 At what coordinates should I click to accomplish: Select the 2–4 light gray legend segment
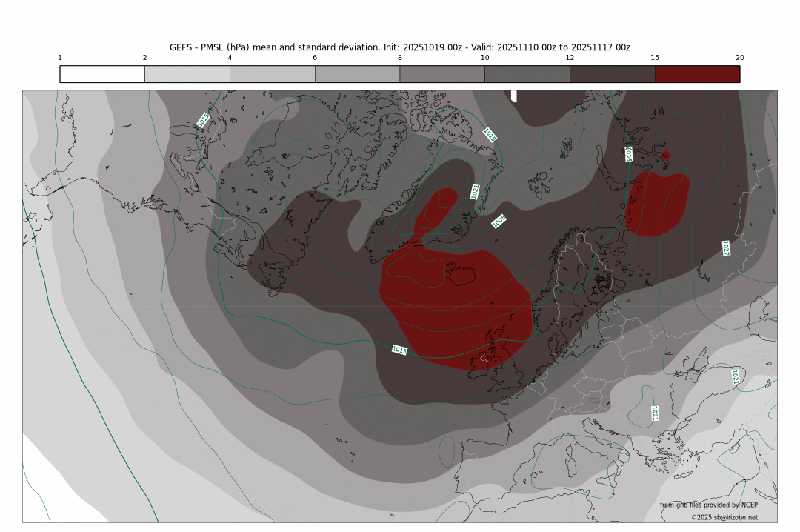[x=187, y=74]
